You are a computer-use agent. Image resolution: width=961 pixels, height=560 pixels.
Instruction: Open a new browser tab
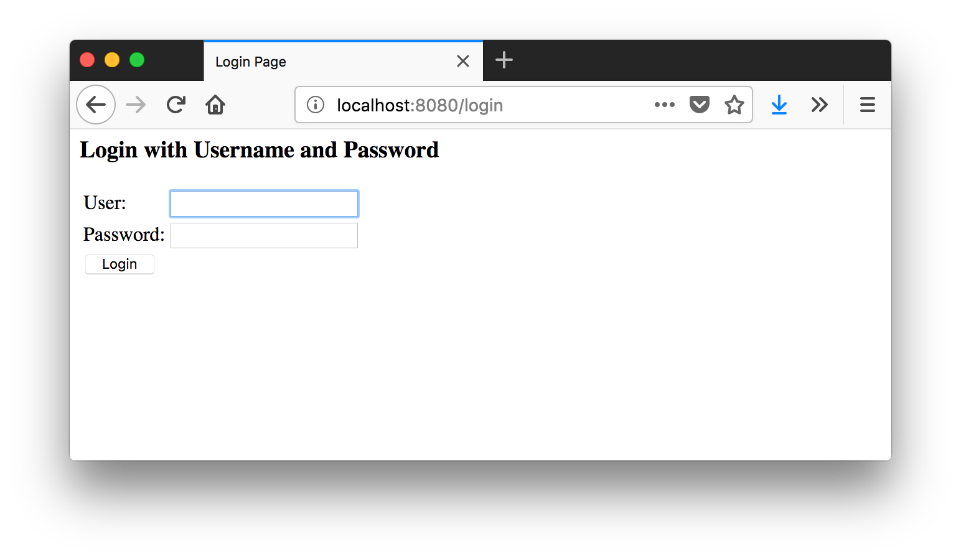pyautogui.click(x=504, y=60)
